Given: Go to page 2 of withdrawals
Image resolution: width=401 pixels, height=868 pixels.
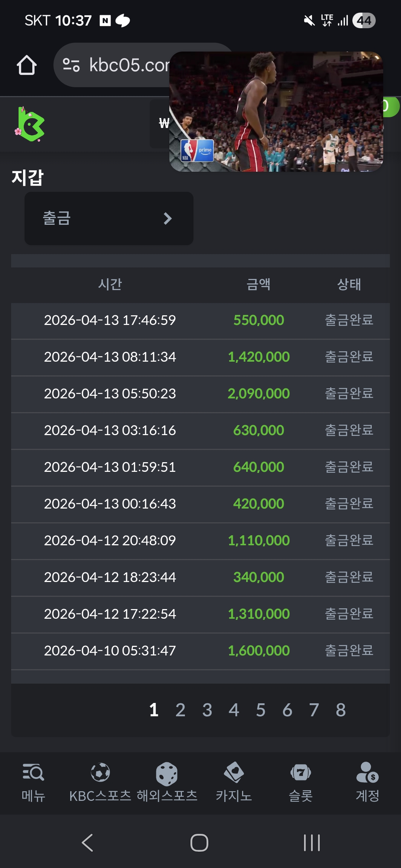Looking at the screenshot, I should tap(180, 710).
